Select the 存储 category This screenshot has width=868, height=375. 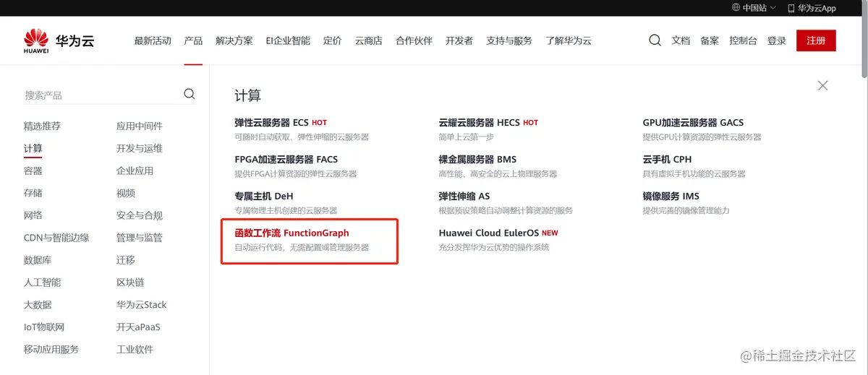(33, 193)
